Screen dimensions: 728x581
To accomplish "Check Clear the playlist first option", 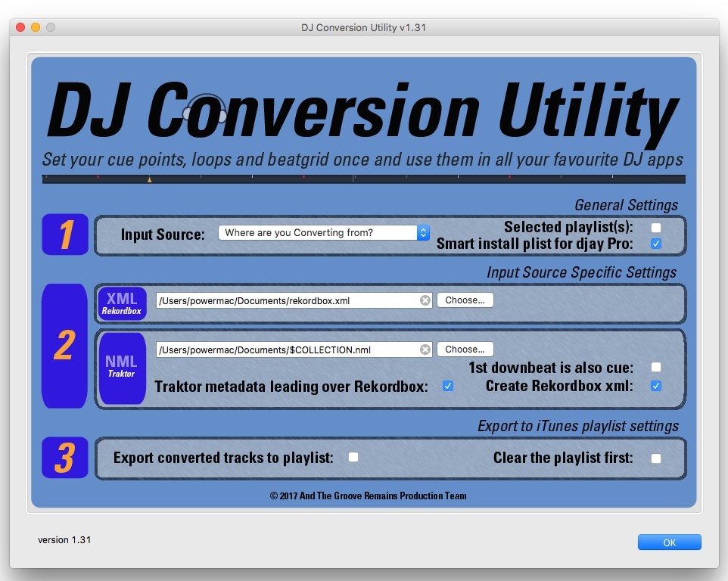I will click(655, 458).
